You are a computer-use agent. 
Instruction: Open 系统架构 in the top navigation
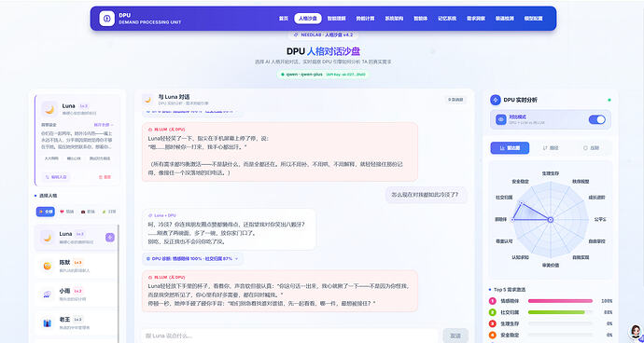pyautogui.click(x=394, y=19)
